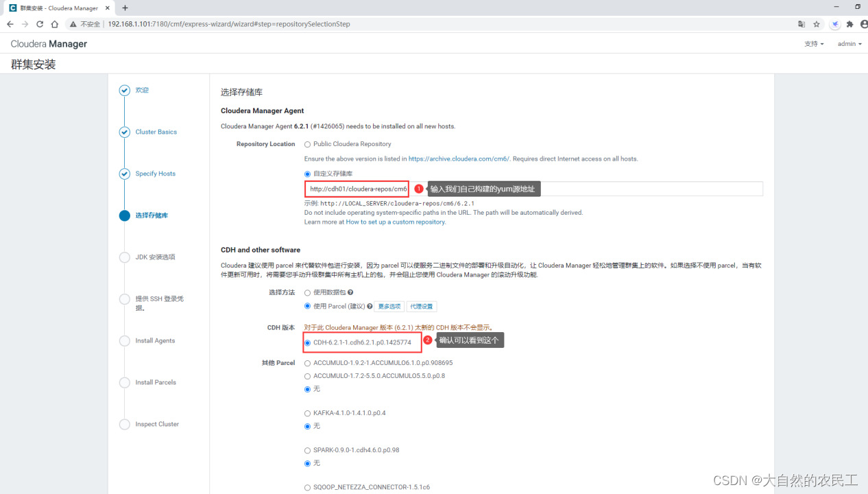868x494 pixels.
Task: Select CDH-6.2.1-1.cdh6.2.1.p0.1425774 radio
Action: [x=307, y=342]
